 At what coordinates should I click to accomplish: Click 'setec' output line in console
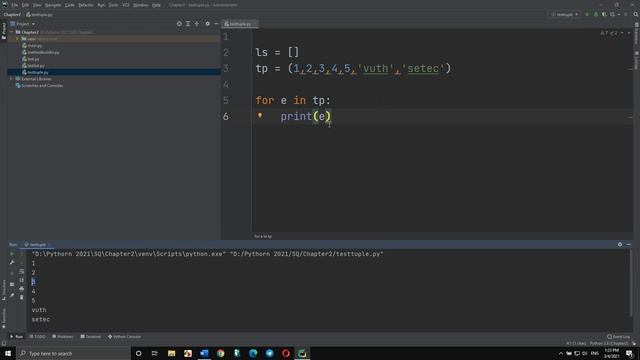click(x=41, y=319)
